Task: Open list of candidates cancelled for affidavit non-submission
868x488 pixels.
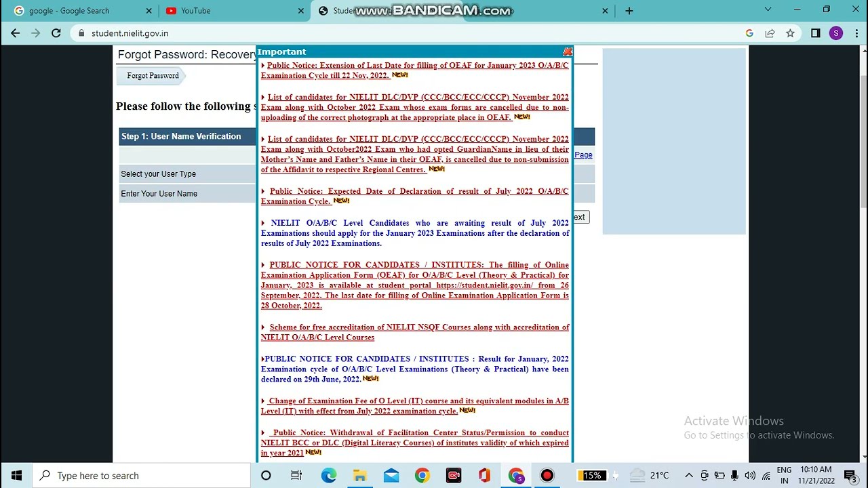Action: click(x=415, y=154)
